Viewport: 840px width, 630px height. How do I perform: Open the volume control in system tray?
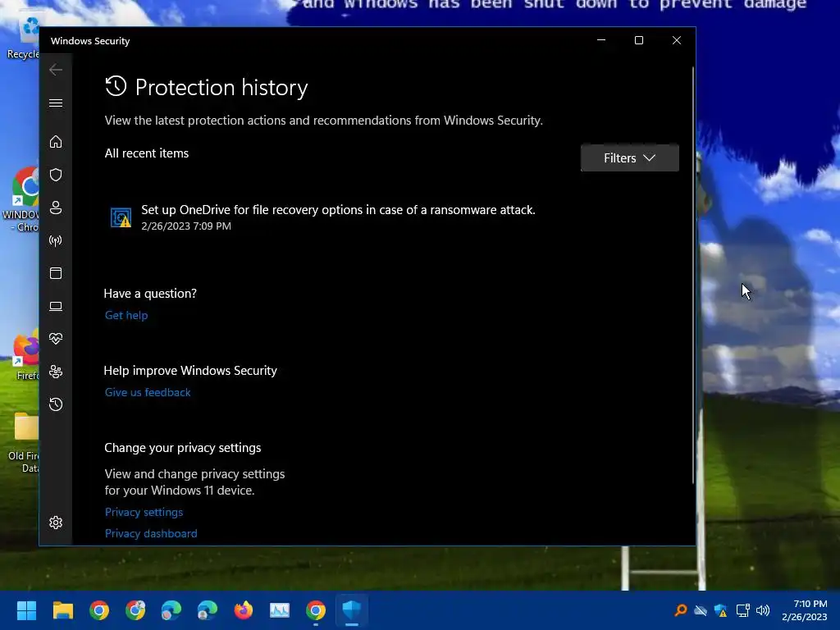[763, 610]
